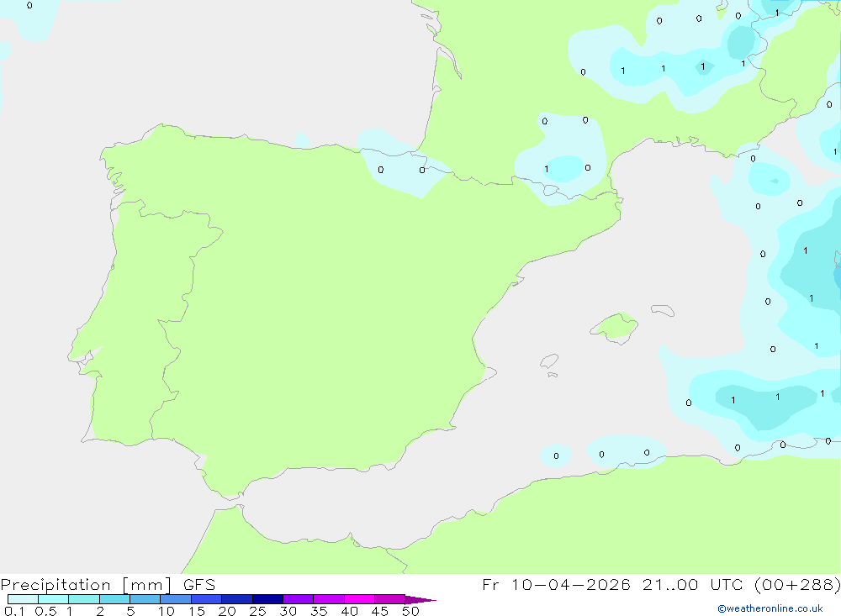
Task: Click the forecast date 'Fr 10-04-2026 21..00 UTC (00+288)'
Action: [x=661, y=584]
